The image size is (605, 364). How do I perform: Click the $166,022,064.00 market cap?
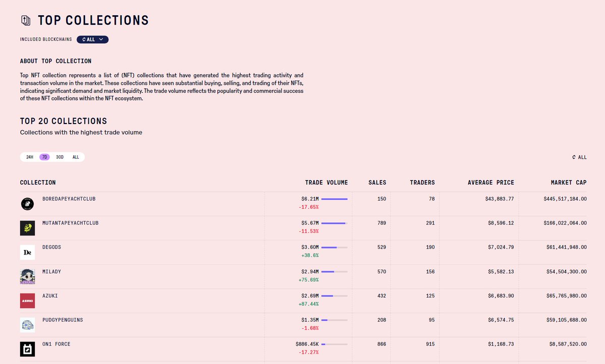tap(565, 223)
